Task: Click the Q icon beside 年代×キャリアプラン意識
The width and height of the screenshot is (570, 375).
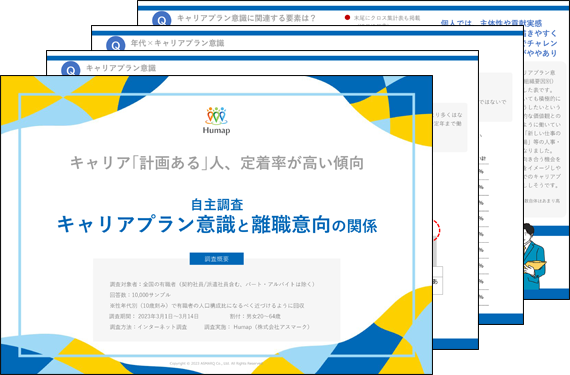Action: click(x=116, y=44)
